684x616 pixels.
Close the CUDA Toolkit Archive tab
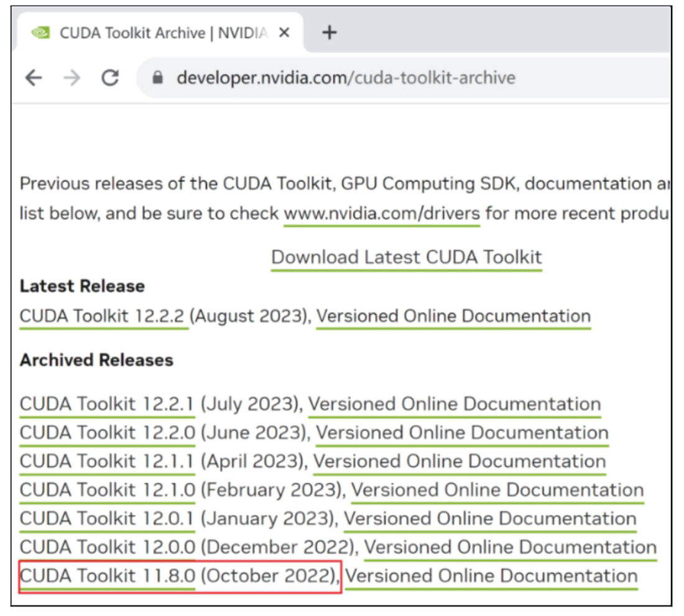pyautogui.click(x=284, y=33)
